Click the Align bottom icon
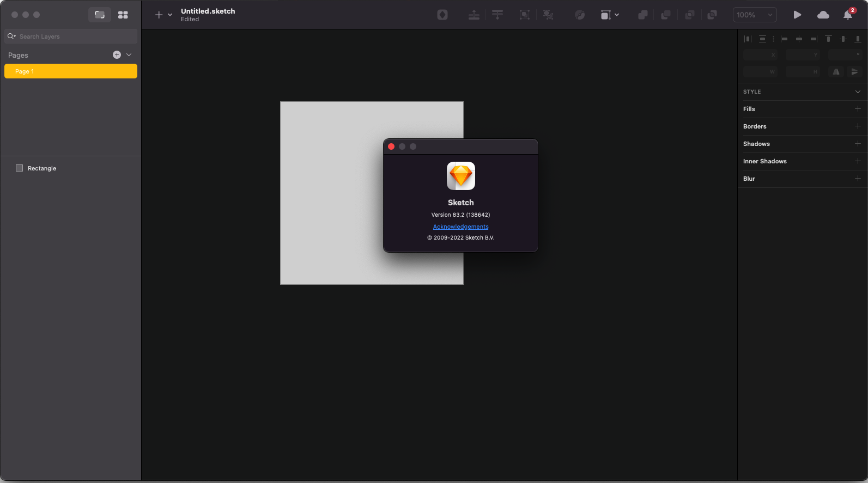The width and height of the screenshot is (868, 483). [x=858, y=39]
